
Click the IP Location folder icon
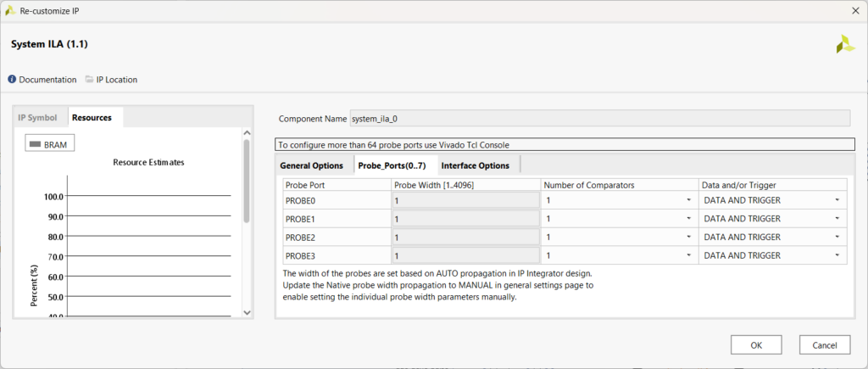[x=90, y=80]
